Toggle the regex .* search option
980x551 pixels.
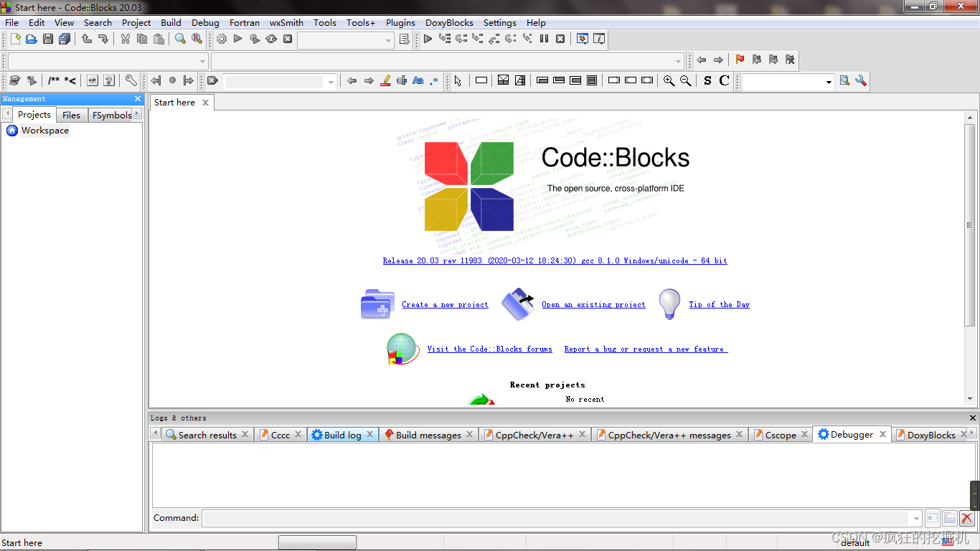click(435, 80)
